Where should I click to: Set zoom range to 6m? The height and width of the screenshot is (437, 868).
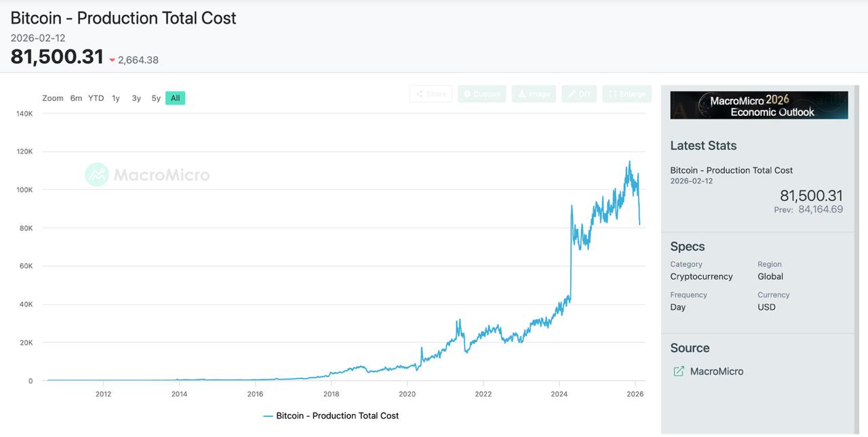pyautogui.click(x=76, y=98)
